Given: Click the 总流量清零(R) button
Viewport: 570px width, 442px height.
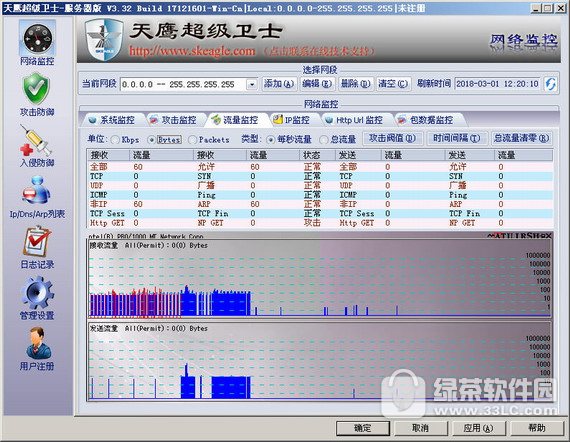Looking at the screenshot, I should (x=522, y=138).
